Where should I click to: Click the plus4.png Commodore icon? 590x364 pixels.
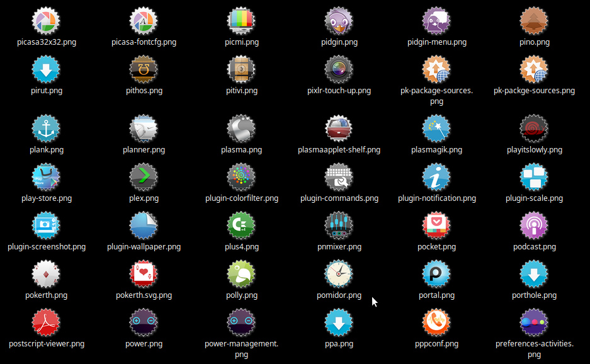click(x=241, y=226)
